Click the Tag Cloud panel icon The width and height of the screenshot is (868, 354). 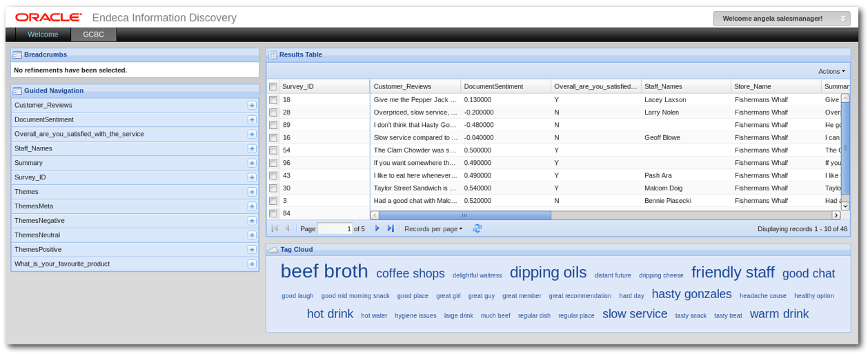(x=273, y=249)
